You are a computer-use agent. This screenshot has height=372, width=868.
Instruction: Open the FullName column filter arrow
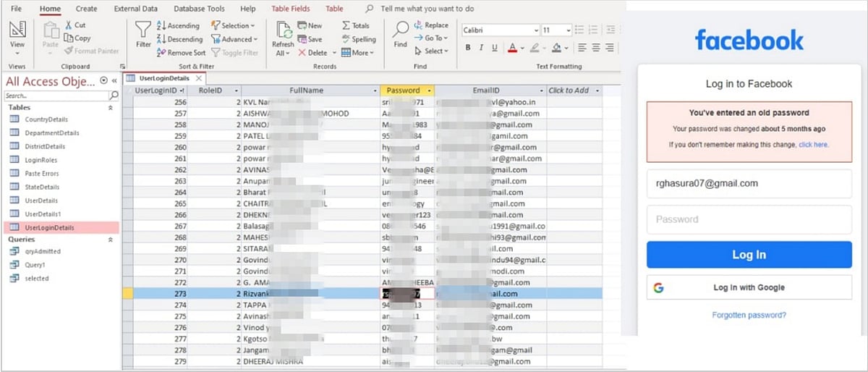pyautogui.click(x=375, y=90)
